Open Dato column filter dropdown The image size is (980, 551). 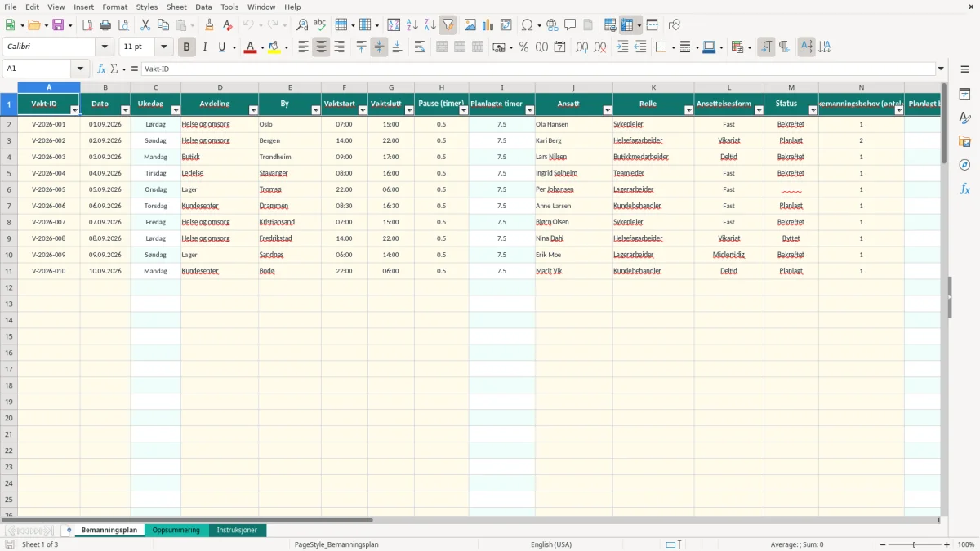point(125,109)
